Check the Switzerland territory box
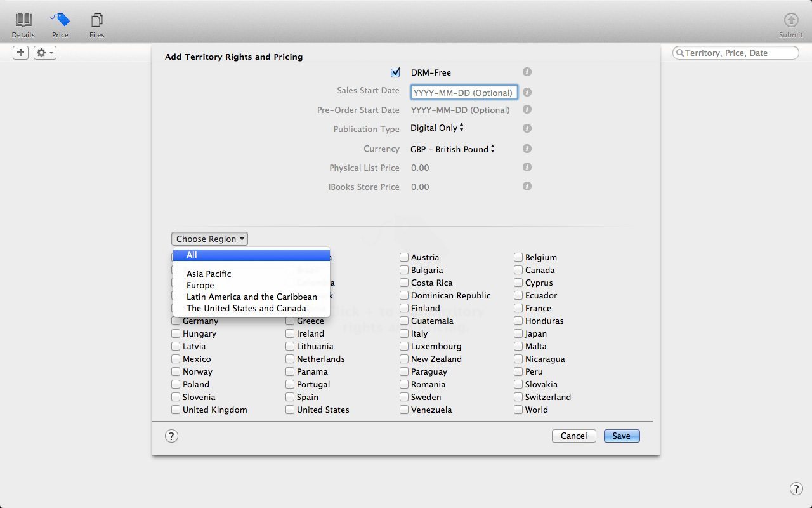812x508 pixels. [x=518, y=397]
